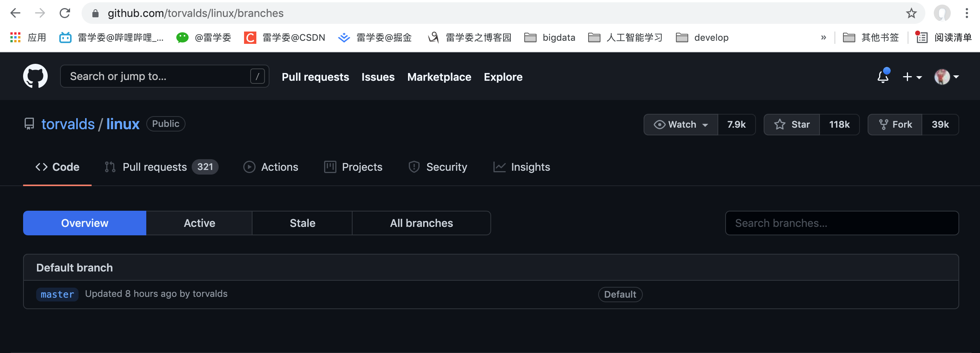Click the Default branch heading
This screenshot has height=353, width=980.
pos(75,268)
